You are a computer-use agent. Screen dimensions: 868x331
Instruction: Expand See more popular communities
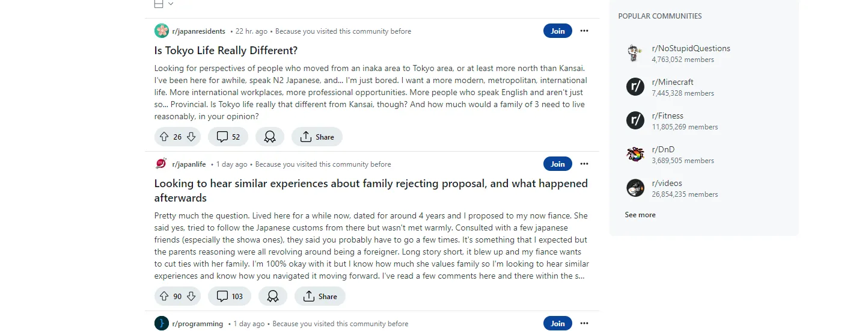(x=640, y=215)
